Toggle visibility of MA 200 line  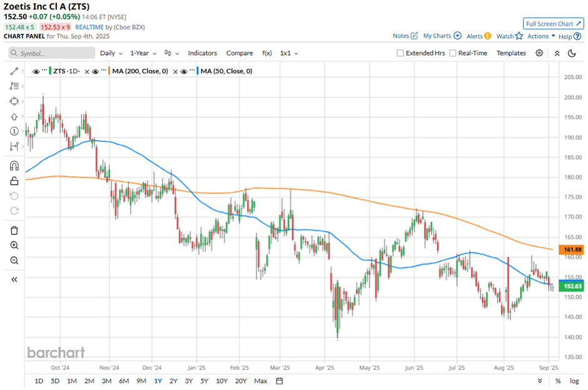coord(95,71)
